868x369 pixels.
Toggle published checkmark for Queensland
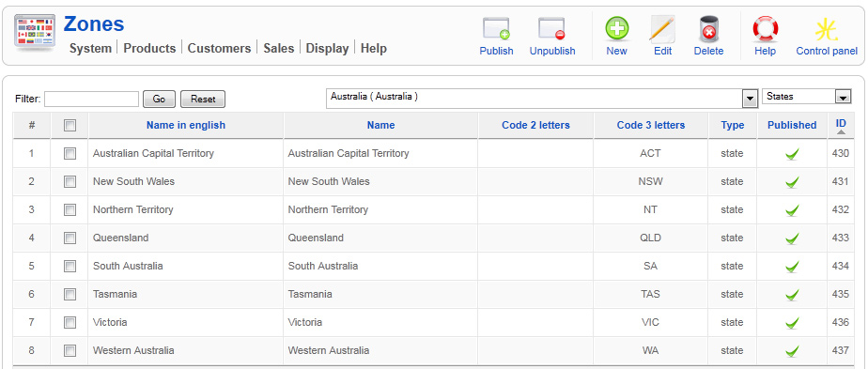[792, 238]
